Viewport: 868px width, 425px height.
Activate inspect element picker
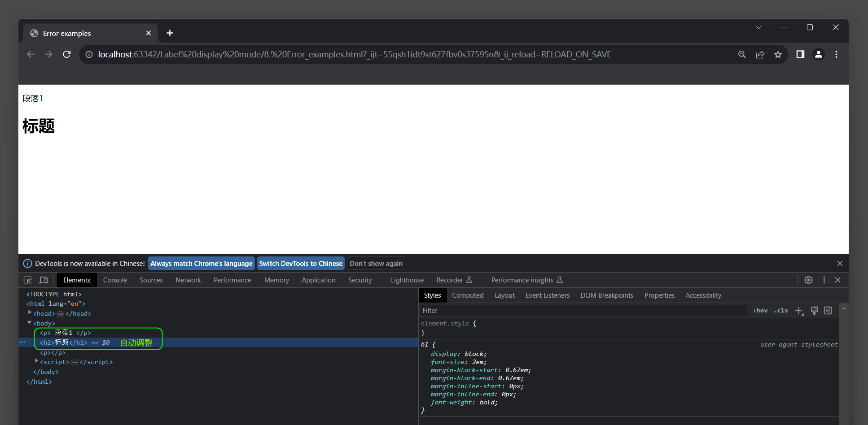pos(28,280)
